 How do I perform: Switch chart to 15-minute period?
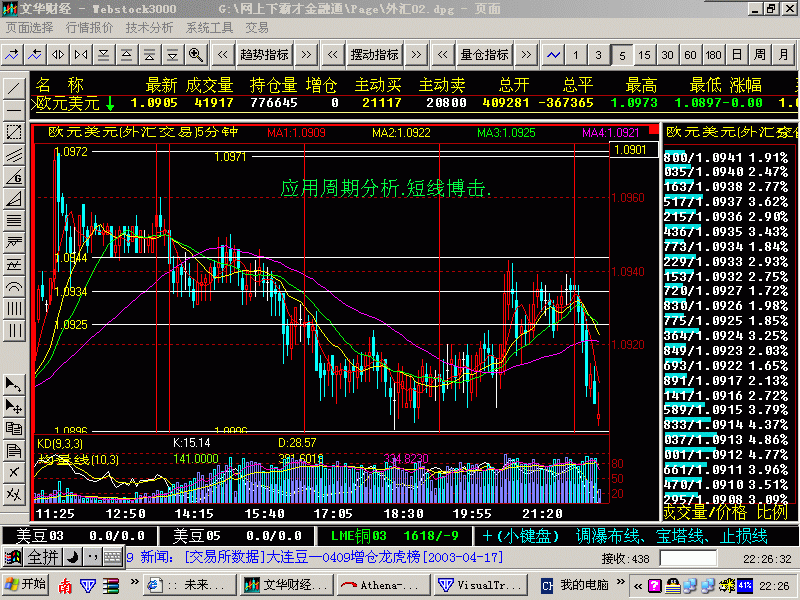645,54
